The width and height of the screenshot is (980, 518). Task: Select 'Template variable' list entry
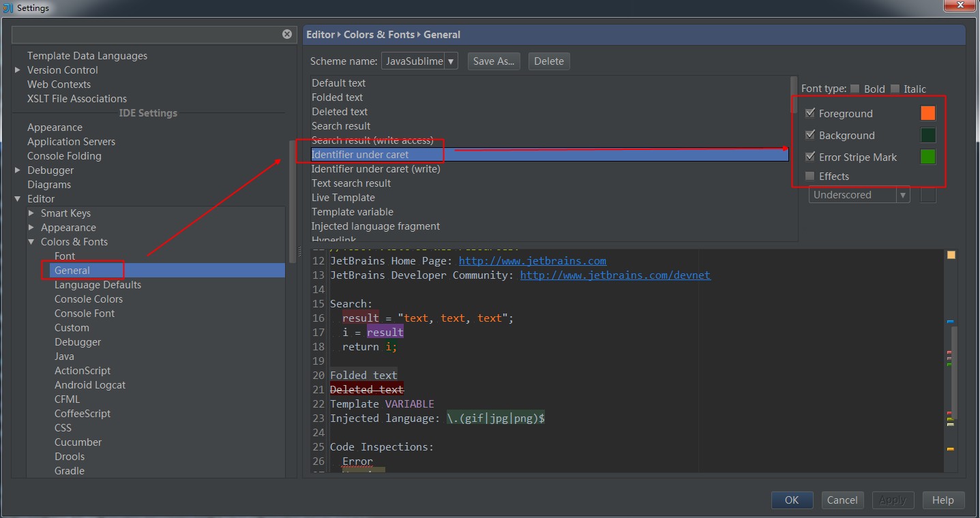353,211
